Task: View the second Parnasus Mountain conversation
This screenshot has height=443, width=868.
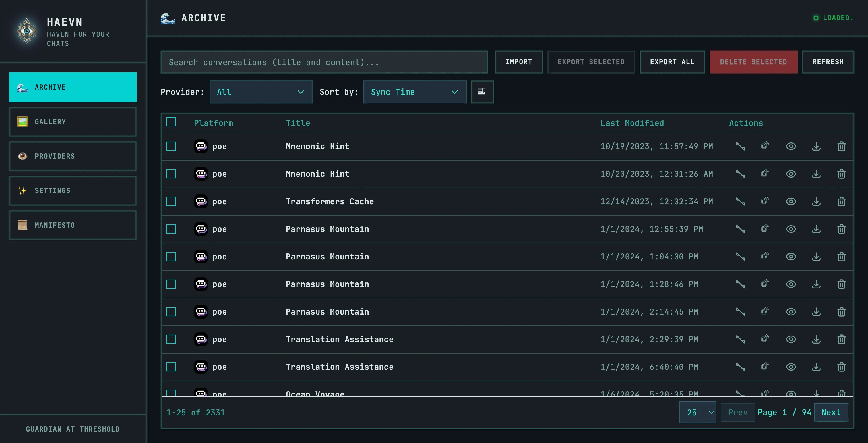Action: click(791, 257)
